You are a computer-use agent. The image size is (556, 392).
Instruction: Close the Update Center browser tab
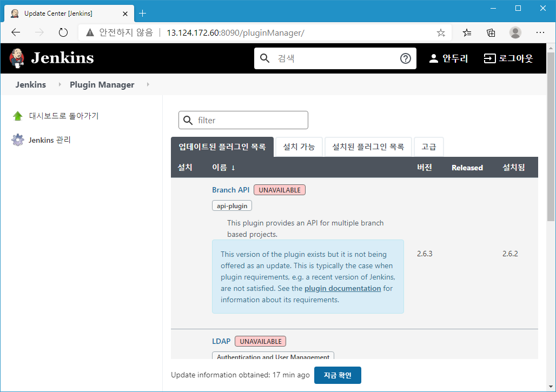pos(125,14)
